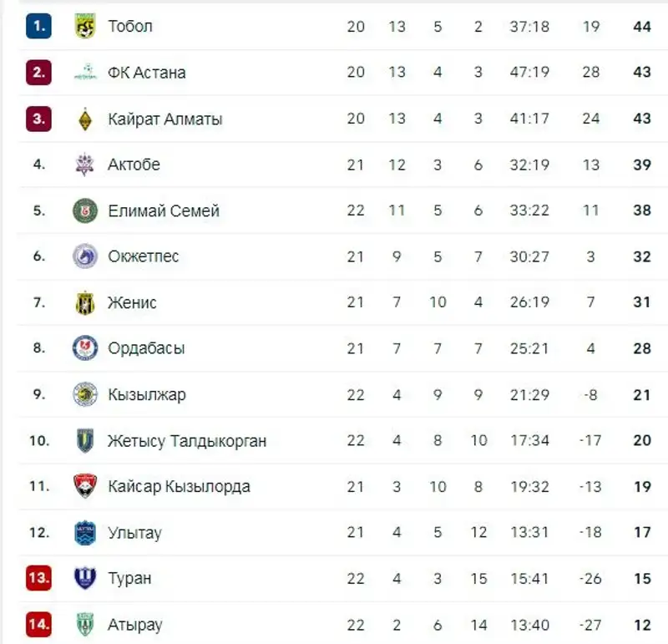Click the Ордабасы club badge
Image resolution: width=668 pixels, height=644 pixels.
[85, 348]
